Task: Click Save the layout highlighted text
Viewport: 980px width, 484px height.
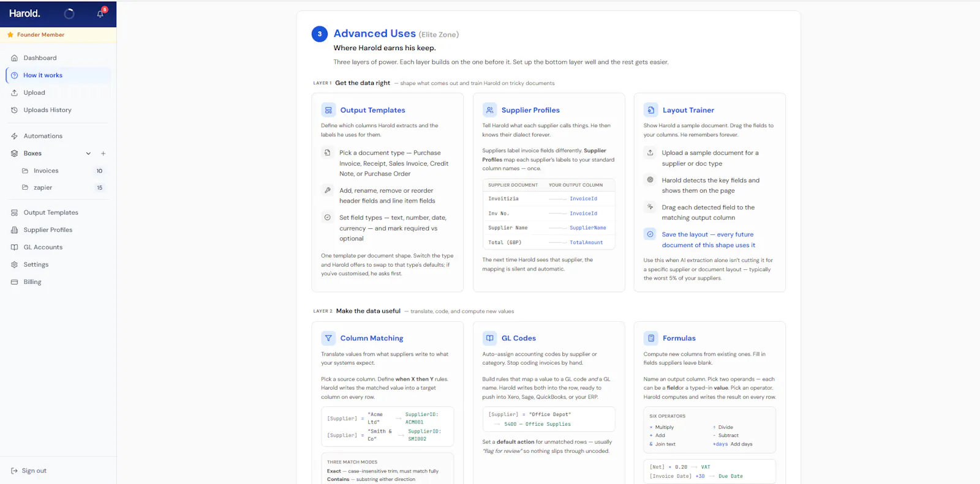Action: click(x=709, y=240)
